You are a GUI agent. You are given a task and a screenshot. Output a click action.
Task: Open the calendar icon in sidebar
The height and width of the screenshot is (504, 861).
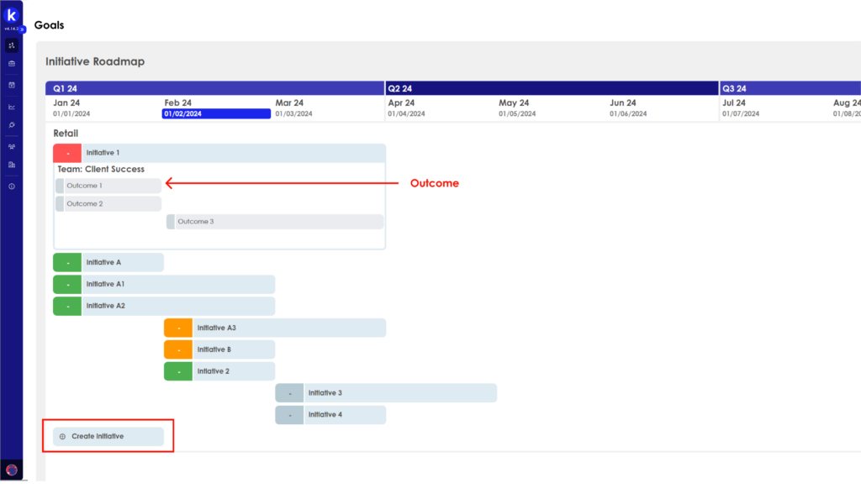pyautogui.click(x=12, y=85)
